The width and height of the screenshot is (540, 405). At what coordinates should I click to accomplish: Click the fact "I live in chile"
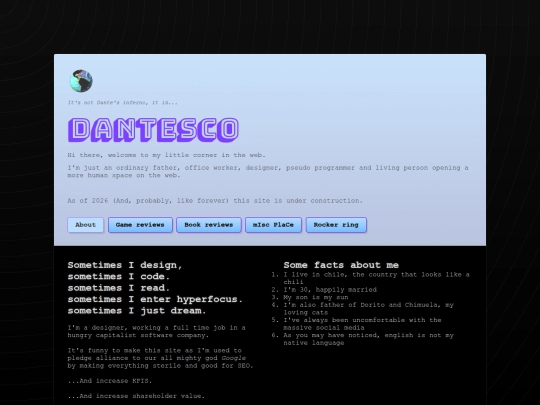pyautogui.click(x=376, y=278)
